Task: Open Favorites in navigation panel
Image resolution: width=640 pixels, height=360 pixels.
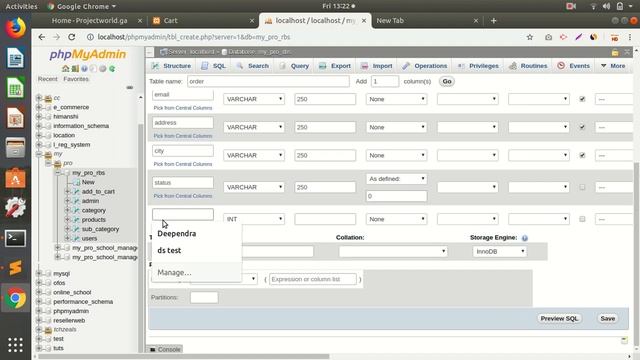Action: pyautogui.click(x=76, y=79)
